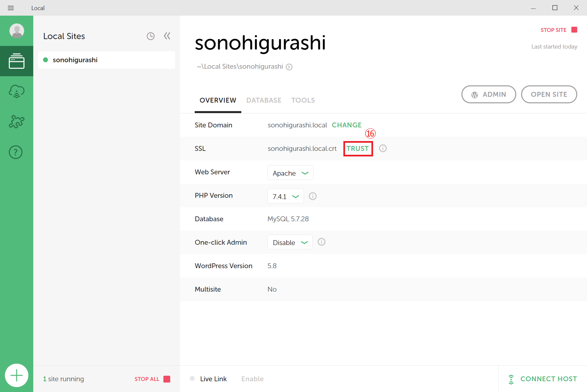Click 'Last started today' text
This screenshot has height=392, width=587.
click(554, 47)
